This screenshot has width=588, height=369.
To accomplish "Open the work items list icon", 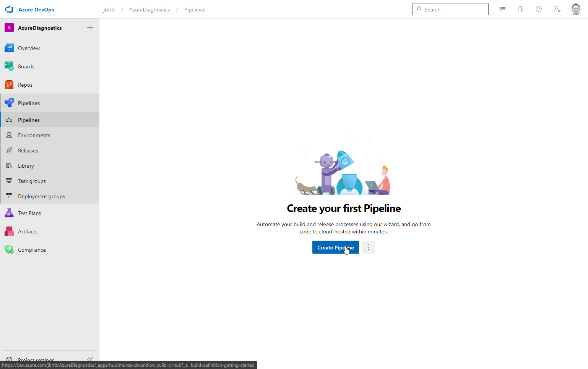I will pos(502,9).
